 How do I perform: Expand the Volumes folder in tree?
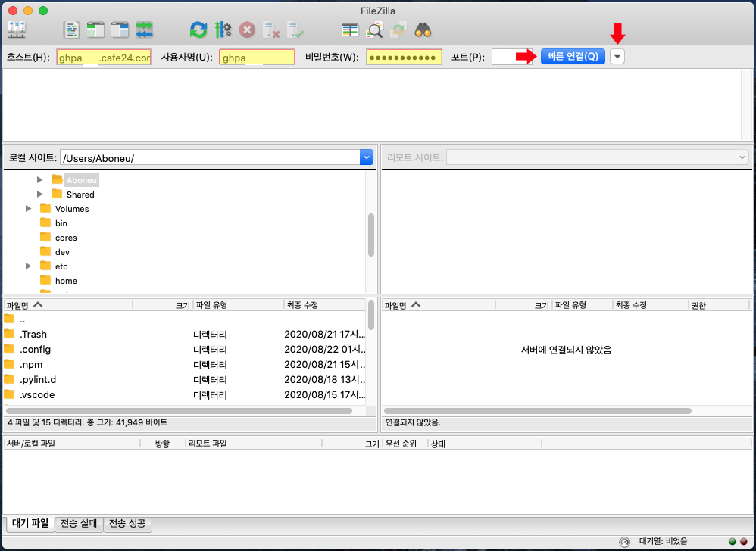tap(28, 209)
